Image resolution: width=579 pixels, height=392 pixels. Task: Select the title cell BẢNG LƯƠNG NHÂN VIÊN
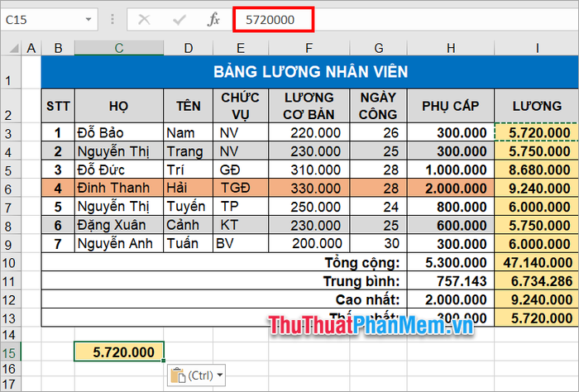(309, 73)
